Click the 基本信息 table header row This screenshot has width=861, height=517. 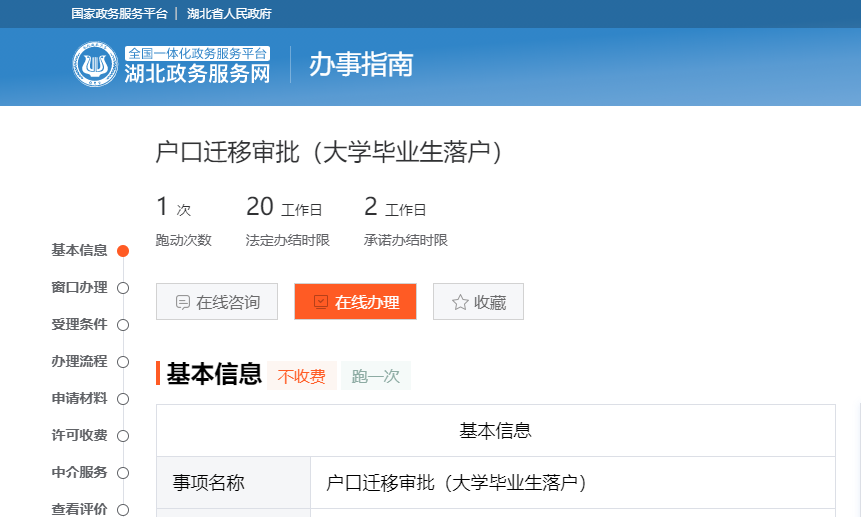496,431
